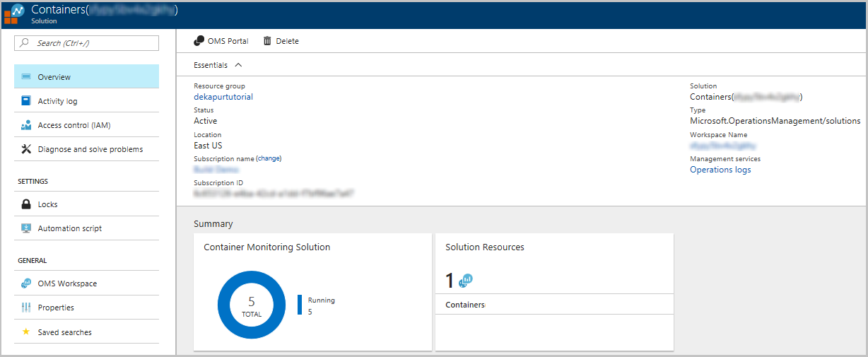This screenshot has height=357, width=868.
Task: Click the blue Running legend swatch
Action: (300, 305)
